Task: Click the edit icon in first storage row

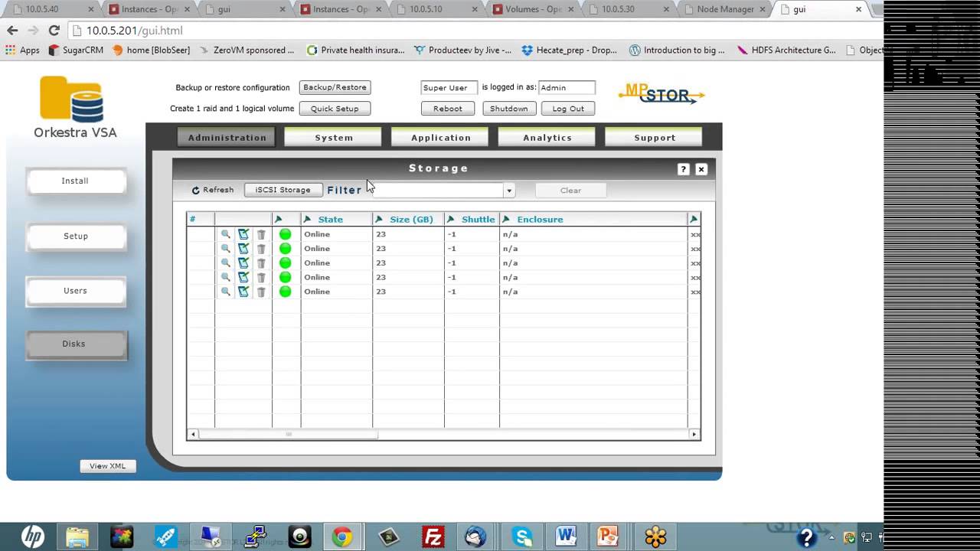Action: 243,234
